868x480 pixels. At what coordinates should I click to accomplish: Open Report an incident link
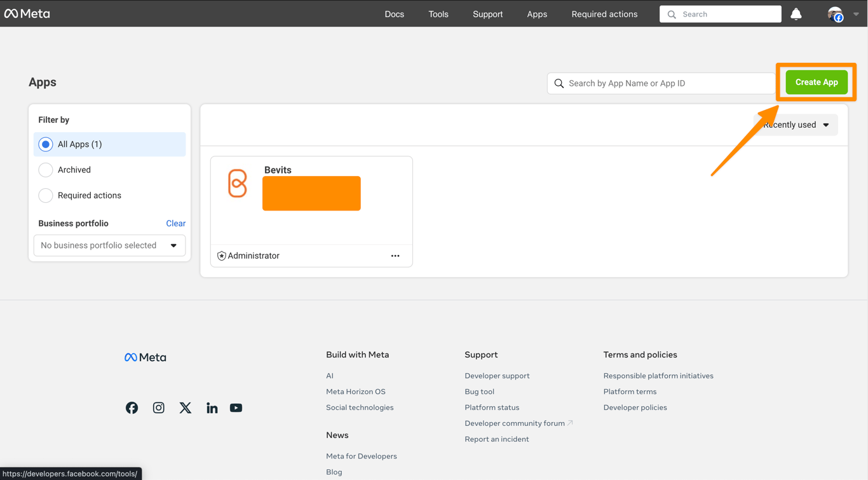pos(497,439)
